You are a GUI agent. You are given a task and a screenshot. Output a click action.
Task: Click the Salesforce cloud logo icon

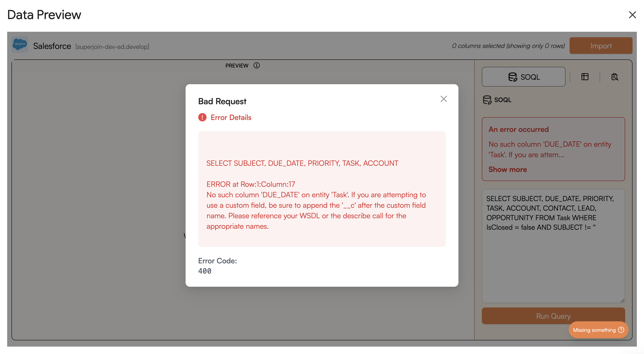tap(20, 44)
